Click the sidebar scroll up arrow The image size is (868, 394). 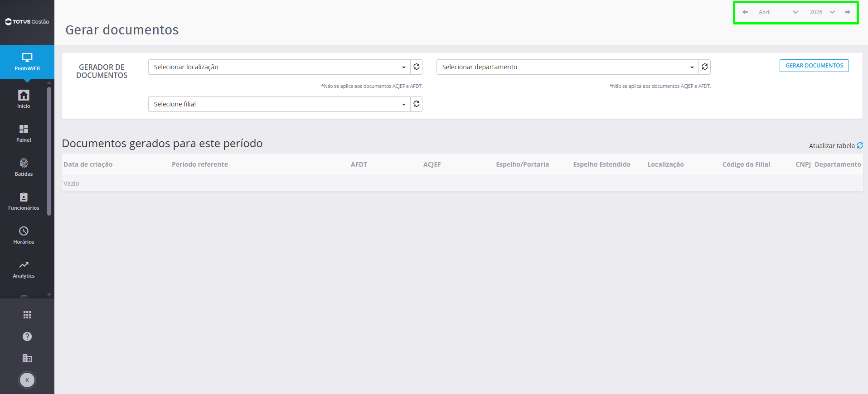[x=49, y=83]
